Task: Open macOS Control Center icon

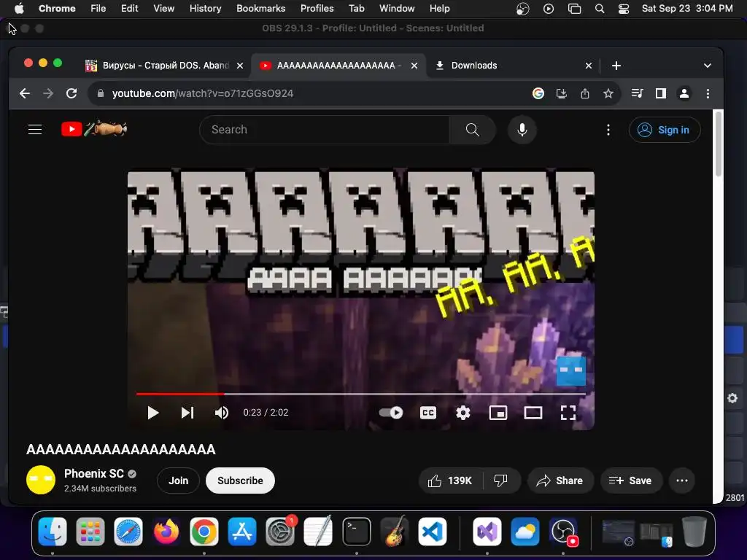Action: 623,8
